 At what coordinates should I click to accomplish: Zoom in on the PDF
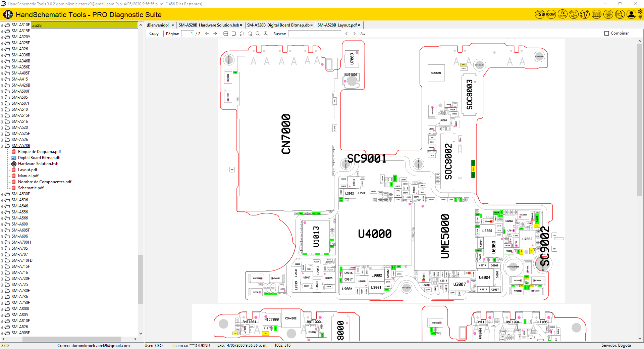click(x=266, y=34)
